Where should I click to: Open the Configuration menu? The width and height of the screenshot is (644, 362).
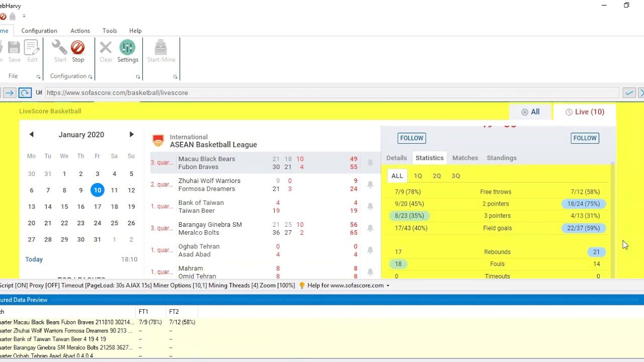39,31
